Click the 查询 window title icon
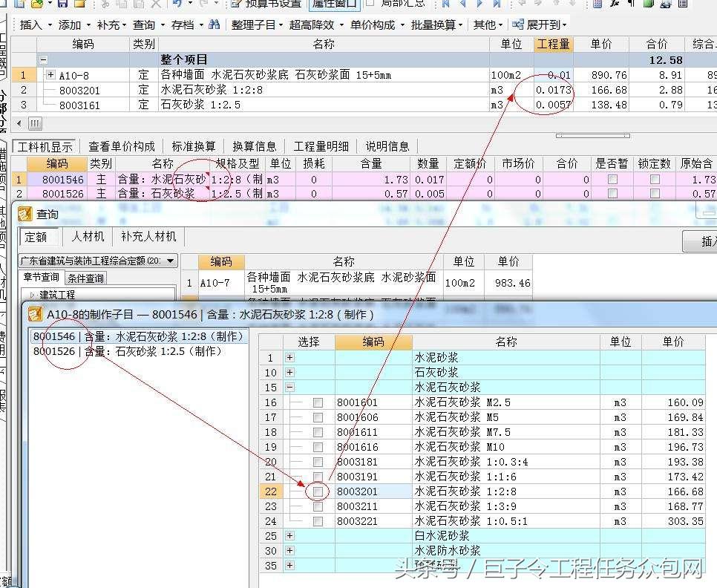717x588 pixels. [x=26, y=215]
